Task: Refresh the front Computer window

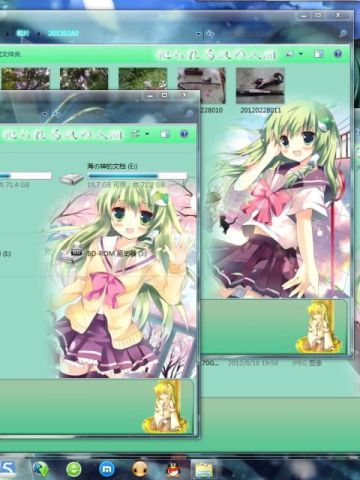Action: tap(56, 114)
